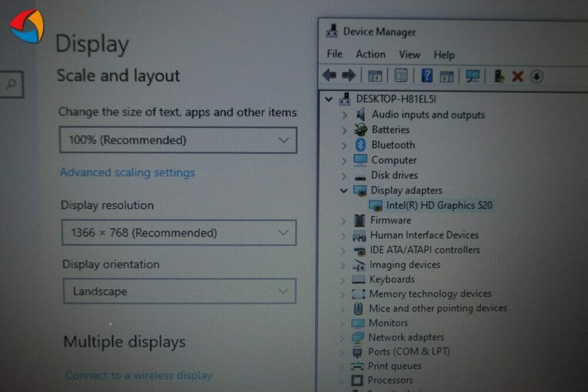
Task: Click the show/hide console tree toolbar icon
Action: pyautogui.click(x=375, y=76)
